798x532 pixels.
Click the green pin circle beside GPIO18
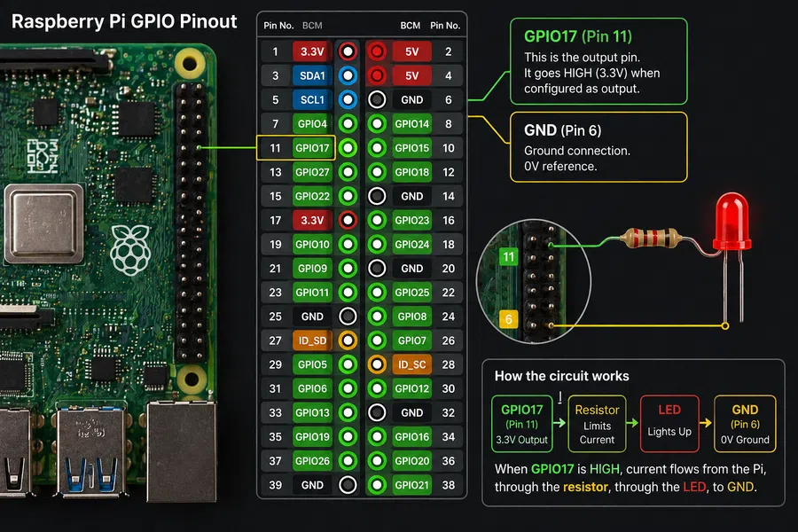pyautogui.click(x=377, y=172)
